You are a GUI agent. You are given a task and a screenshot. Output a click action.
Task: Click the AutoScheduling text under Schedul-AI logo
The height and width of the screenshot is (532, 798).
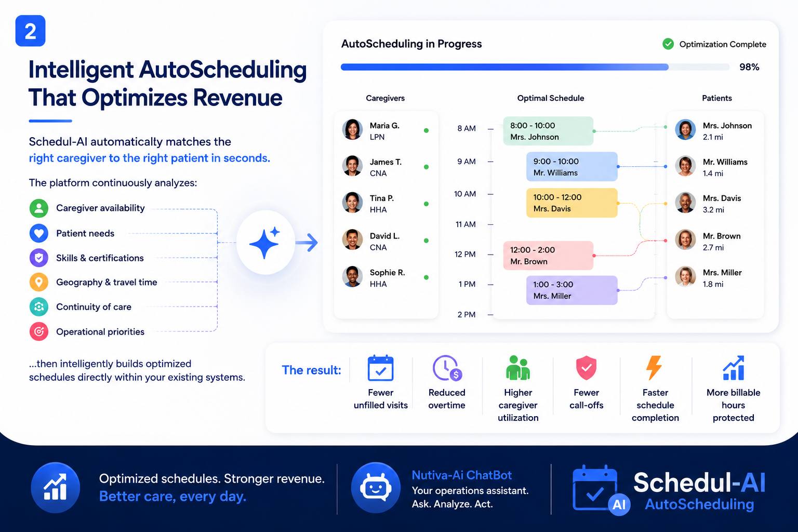click(699, 504)
